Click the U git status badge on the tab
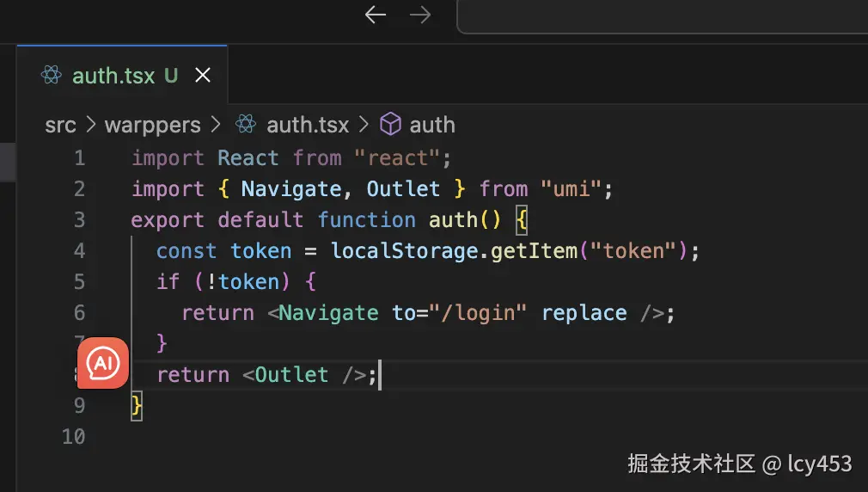This screenshot has height=492, width=868. tap(171, 76)
